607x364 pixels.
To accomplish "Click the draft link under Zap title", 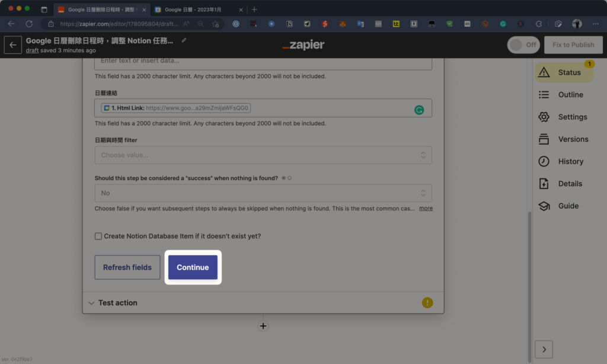I will [32, 50].
